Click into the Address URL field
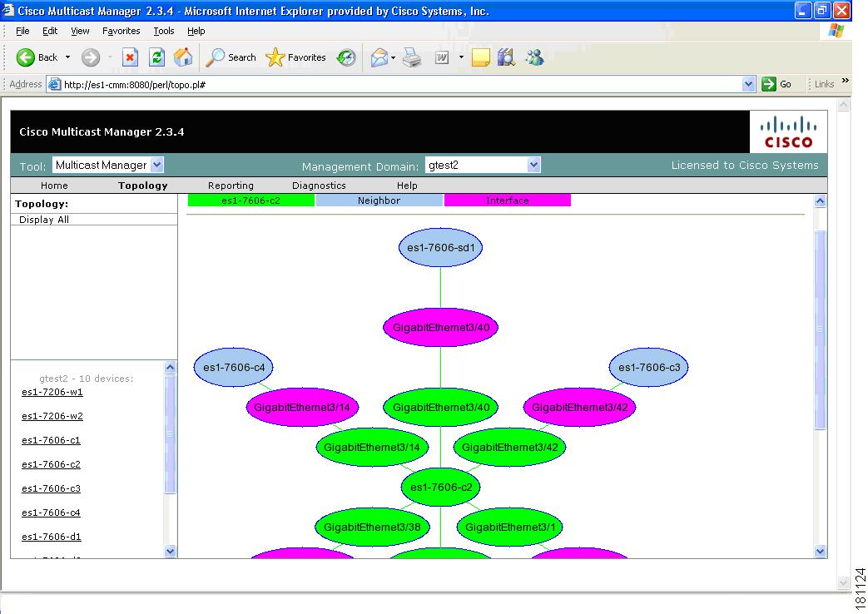 402,85
